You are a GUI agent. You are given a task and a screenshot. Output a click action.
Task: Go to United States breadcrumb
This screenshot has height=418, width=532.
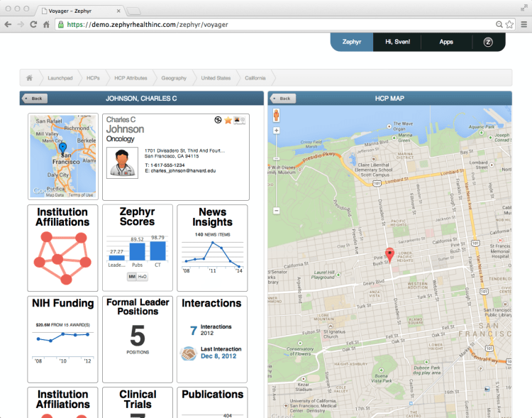pos(216,78)
